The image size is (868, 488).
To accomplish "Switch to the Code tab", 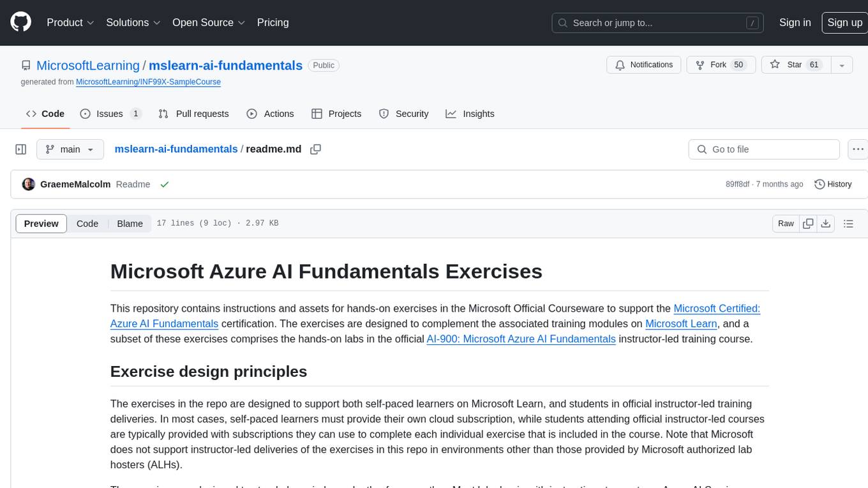I will click(x=45, y=114).
